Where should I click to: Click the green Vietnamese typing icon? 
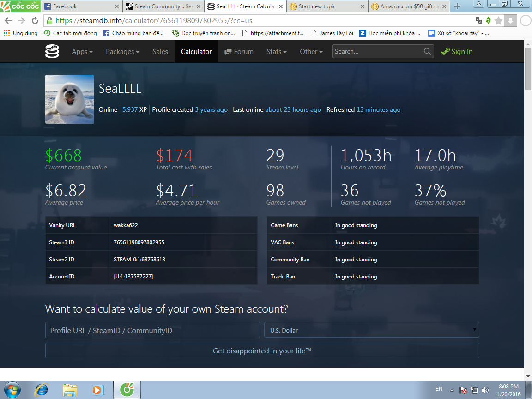pos(488,20)
